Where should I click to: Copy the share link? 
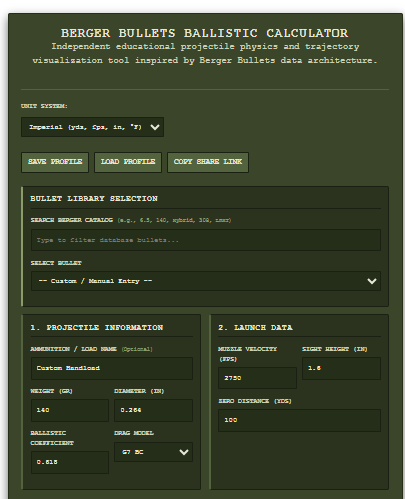208,162
